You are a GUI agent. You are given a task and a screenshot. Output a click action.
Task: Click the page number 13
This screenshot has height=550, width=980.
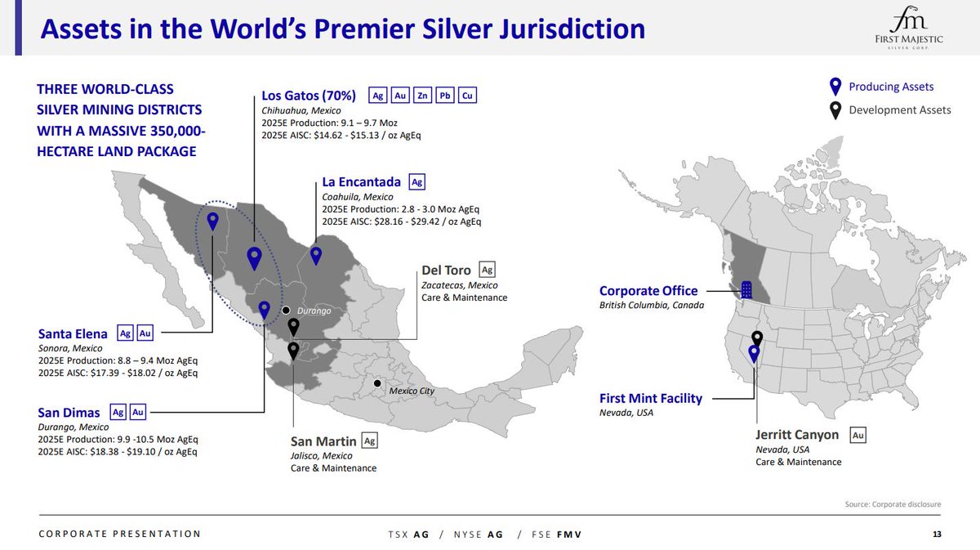coord(937,534)
